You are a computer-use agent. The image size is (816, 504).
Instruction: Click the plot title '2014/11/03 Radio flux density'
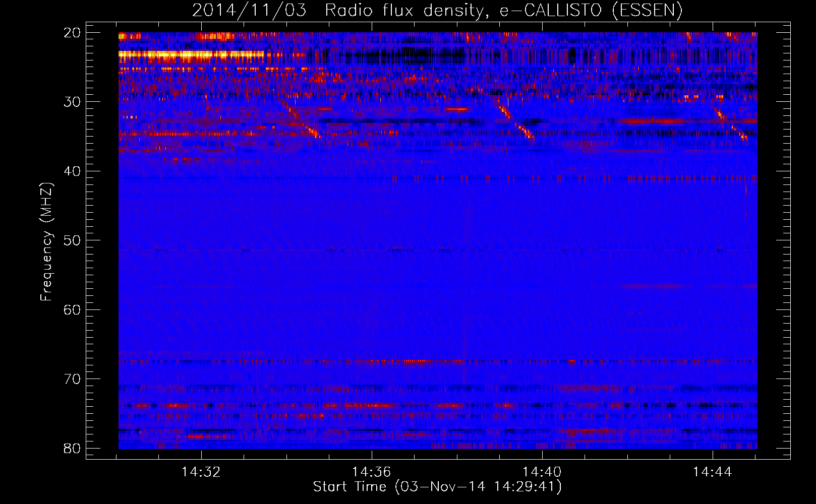(x=437, y=10)
